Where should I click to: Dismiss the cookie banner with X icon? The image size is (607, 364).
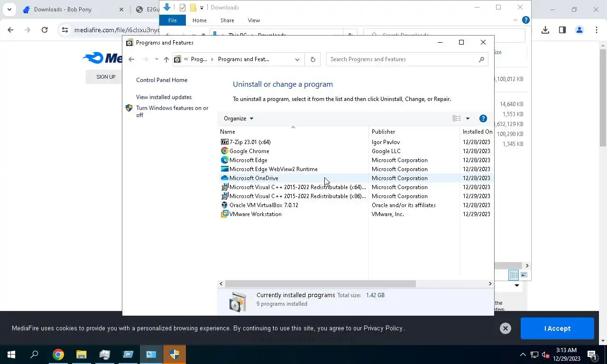coord(506,328)
